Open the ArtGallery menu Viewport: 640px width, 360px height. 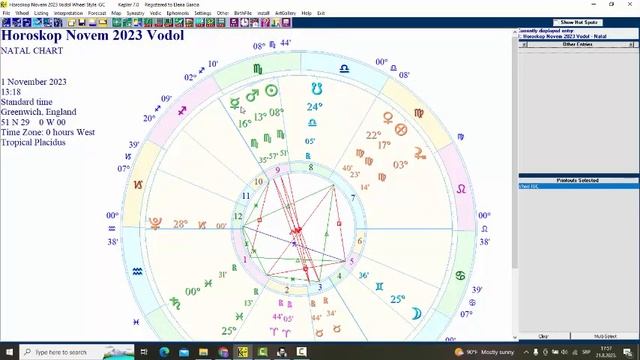[285, 13]
